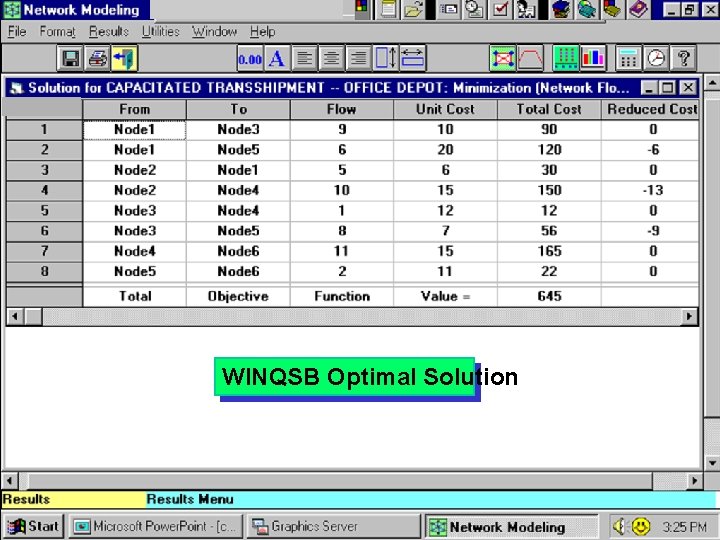Click the Node6 cell in row 8

coord(238,271)
